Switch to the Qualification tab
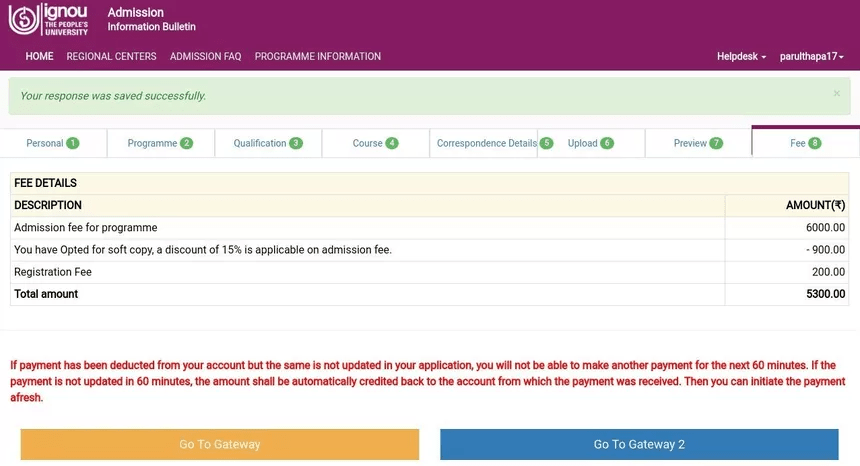This screenshot has width=860, height=466. 268,143
